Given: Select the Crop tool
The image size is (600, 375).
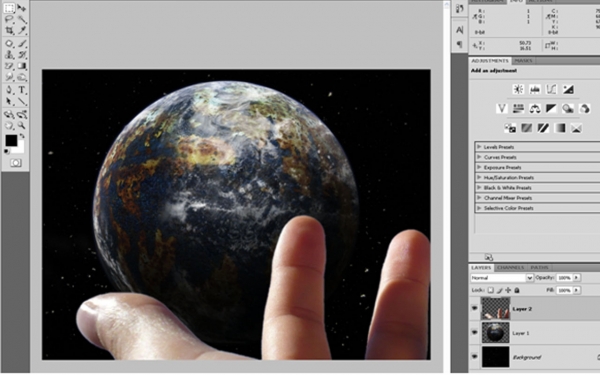Looking at the screenshot, I should pos(9,30).
